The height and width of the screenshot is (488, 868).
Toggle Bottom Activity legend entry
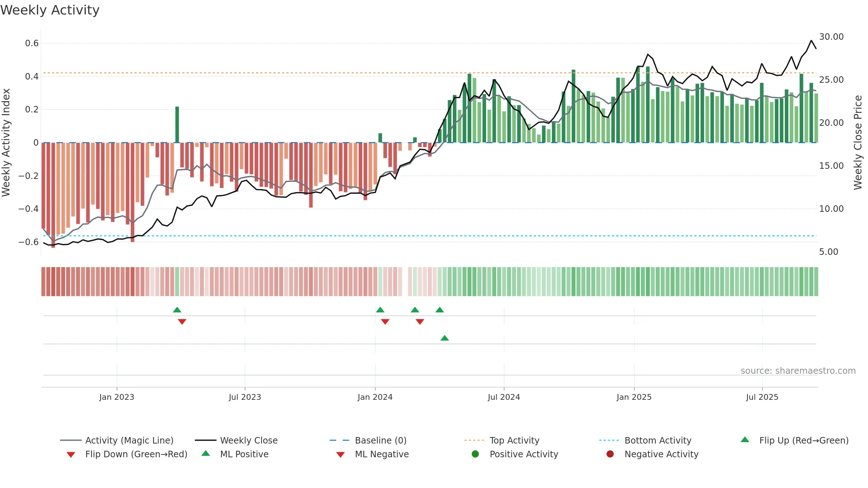click(645, 440)
